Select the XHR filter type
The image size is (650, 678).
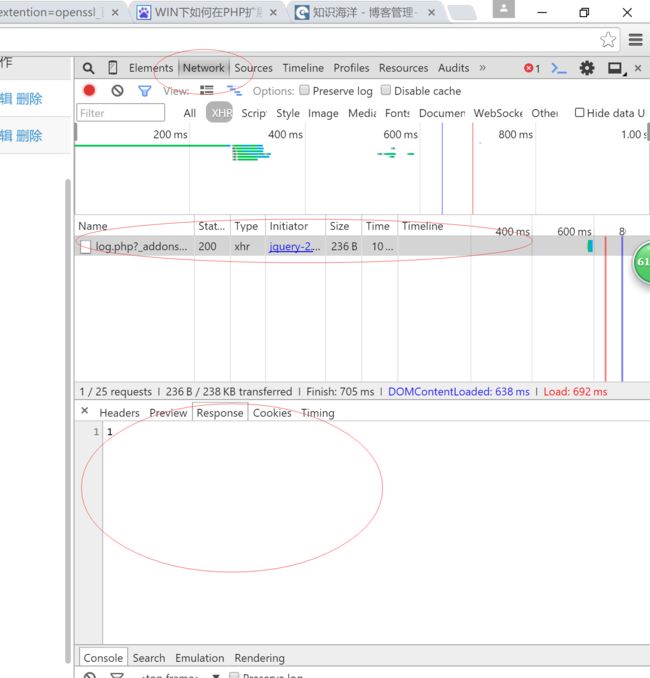coord(219,113)
